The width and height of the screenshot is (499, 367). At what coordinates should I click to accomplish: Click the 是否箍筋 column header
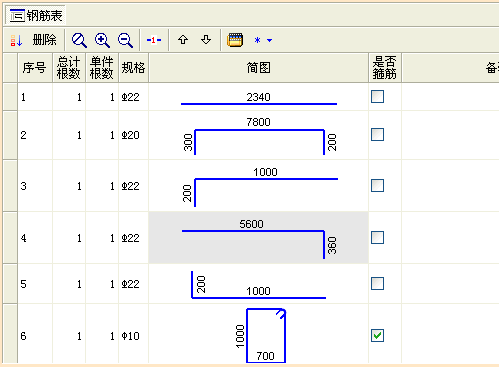[385, 68]
